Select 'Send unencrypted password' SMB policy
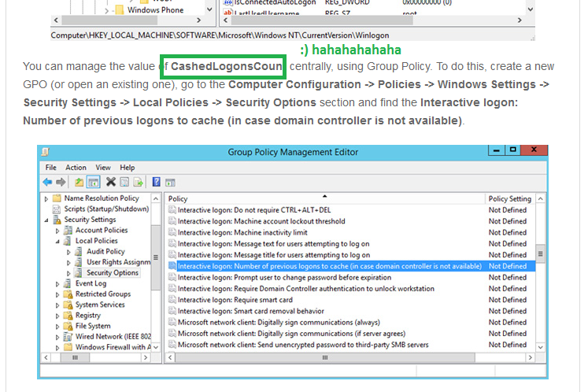The image size is (588, 392). click(351, 345)
